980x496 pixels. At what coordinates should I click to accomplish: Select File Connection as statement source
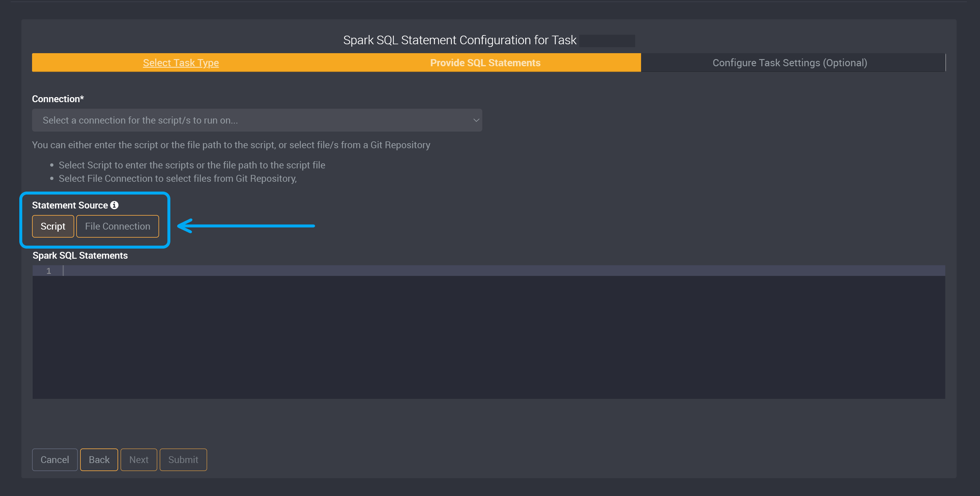click(118, 226)
